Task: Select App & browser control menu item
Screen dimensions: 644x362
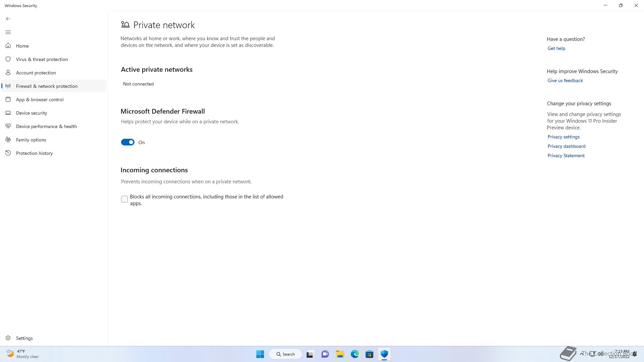Action: tap(54, 99)
